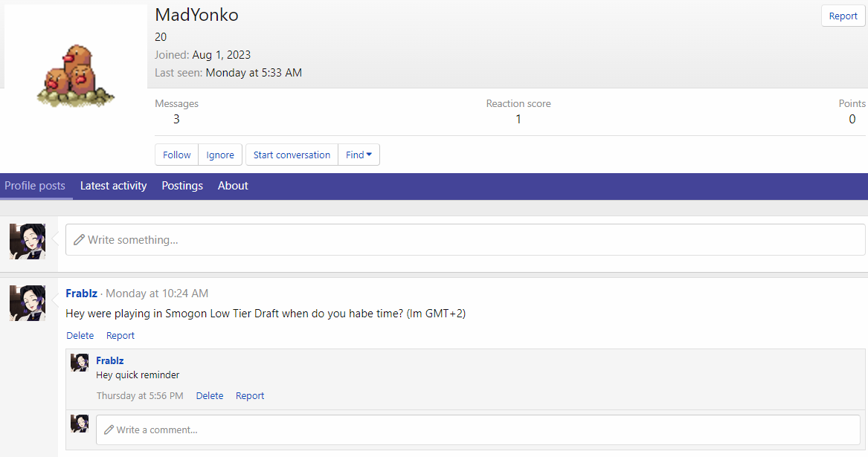The height and width of the screenshot is (457, 868).
Task: Click in the Write something field
Action: click(465, 240)
